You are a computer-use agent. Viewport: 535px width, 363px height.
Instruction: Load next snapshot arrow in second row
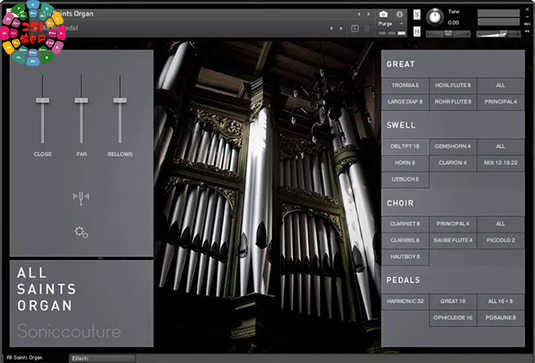[341, 28]
